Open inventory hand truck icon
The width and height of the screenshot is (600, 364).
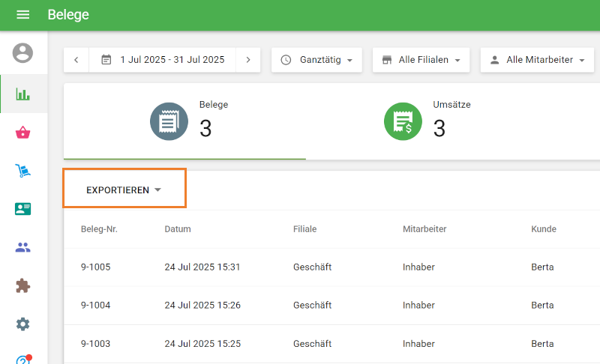click(x=23, y=171)
